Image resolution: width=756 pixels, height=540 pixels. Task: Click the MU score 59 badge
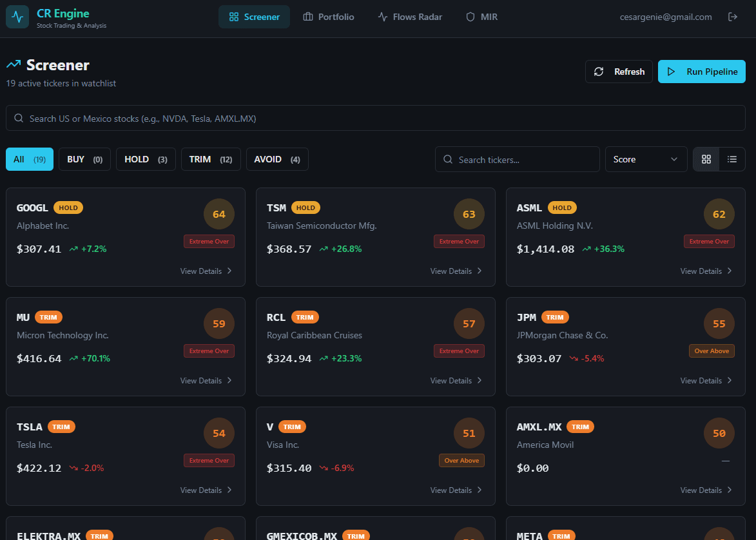click(219, 323)
